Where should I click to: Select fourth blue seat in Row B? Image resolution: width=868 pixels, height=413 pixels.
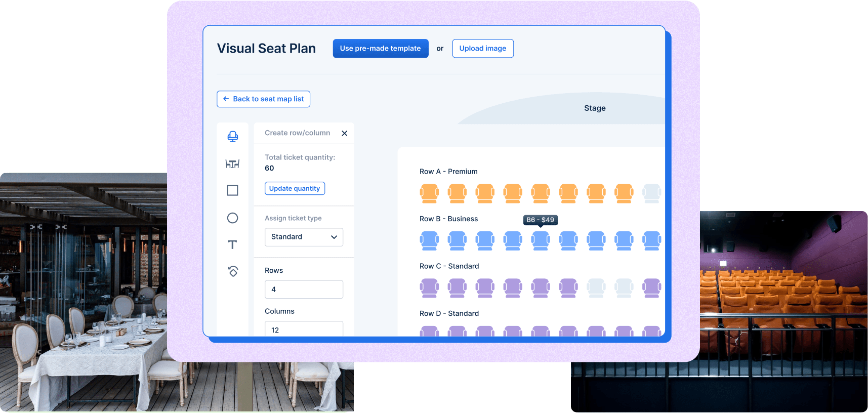513,240
